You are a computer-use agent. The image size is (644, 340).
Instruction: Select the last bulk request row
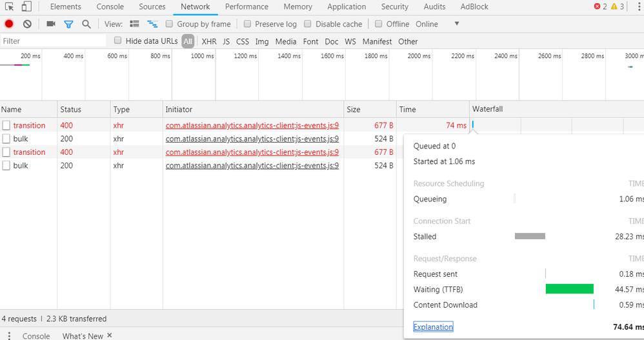[x=21, y=165]
